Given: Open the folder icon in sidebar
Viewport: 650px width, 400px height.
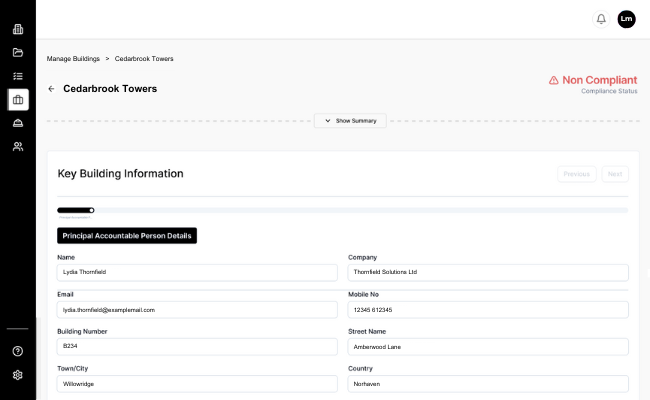Looking at the screenshot, I should point(18,52).
